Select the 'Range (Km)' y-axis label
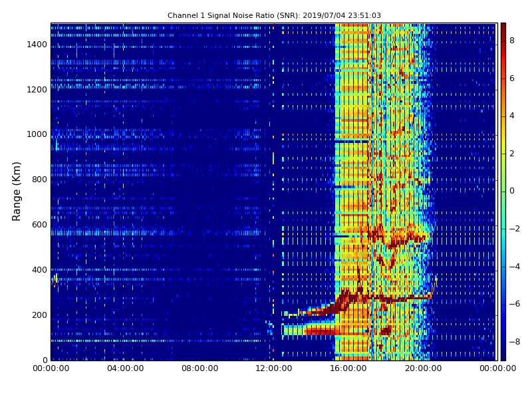This screenshot has height=399, width=532. tap(16, 192)
